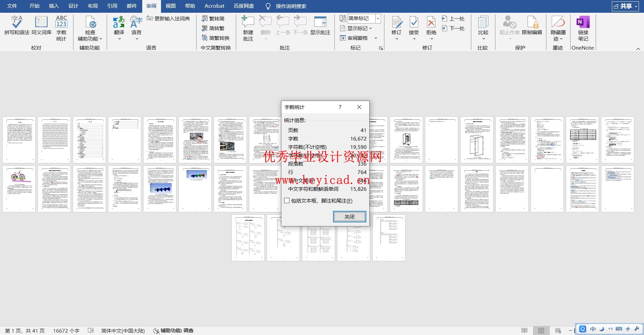Click accessibility status (辅助功能: 调查)
This screenshot has height=335, width=644.
click(173, 331)
